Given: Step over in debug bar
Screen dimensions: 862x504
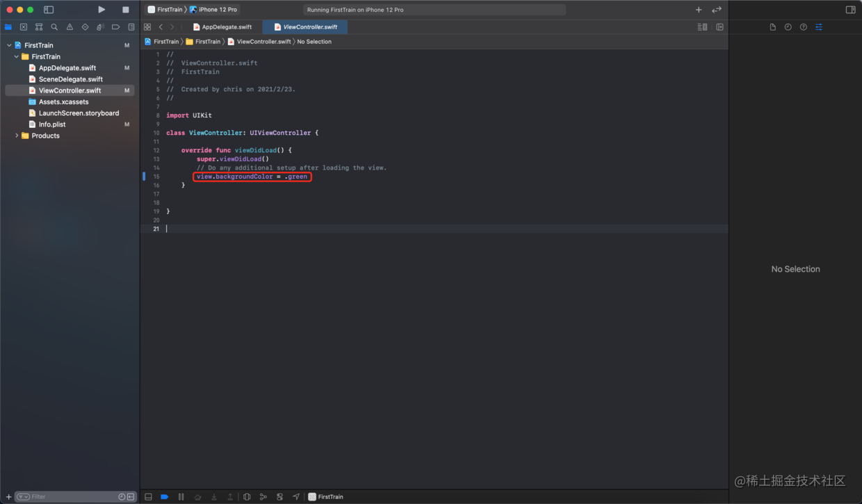Looking at the screenshot, I should pos(197,497).
